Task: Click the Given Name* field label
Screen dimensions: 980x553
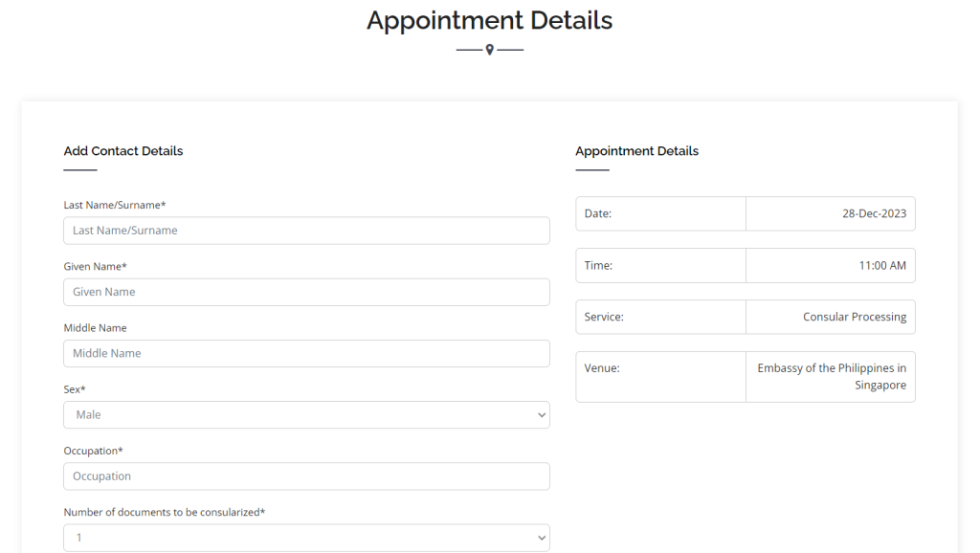Action: click(96, 266)
